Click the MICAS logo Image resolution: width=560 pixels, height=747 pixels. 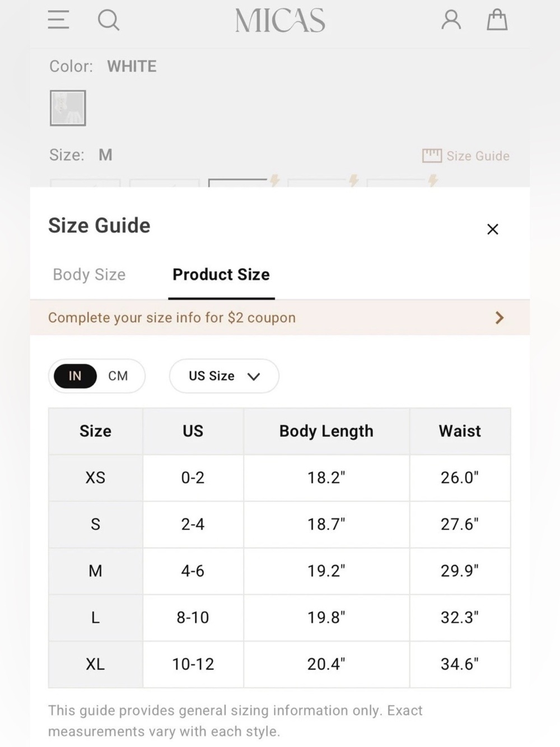pyautogui.click(x=280, y=20)
